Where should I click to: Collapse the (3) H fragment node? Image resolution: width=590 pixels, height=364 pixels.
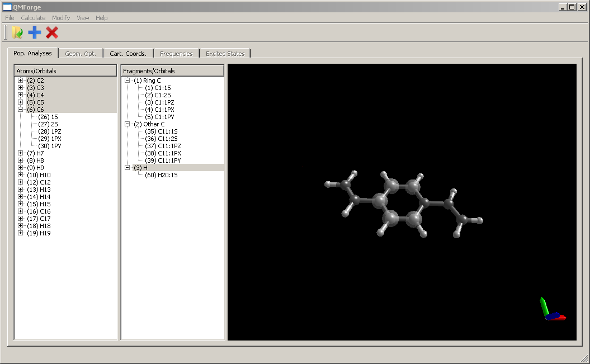pyautogui.click(x=128, y=168)
